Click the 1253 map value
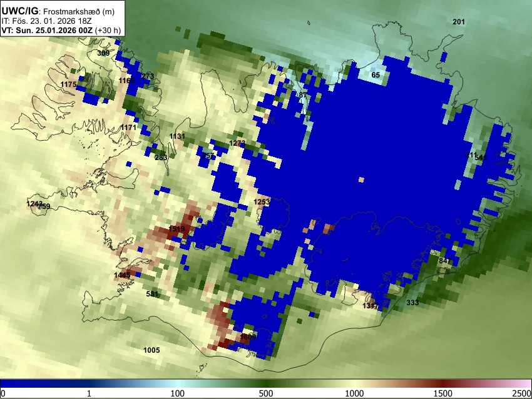The width and height of the screenshot is (532, 399). 262,202
